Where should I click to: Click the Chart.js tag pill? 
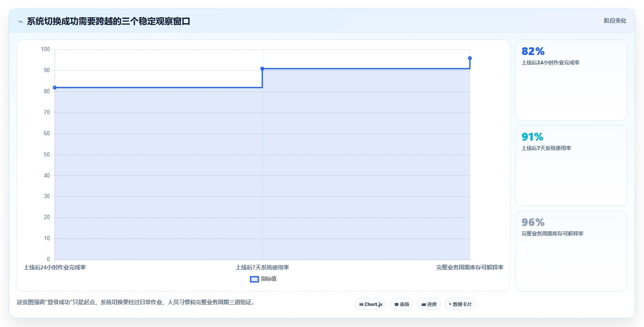pos(371,304)
